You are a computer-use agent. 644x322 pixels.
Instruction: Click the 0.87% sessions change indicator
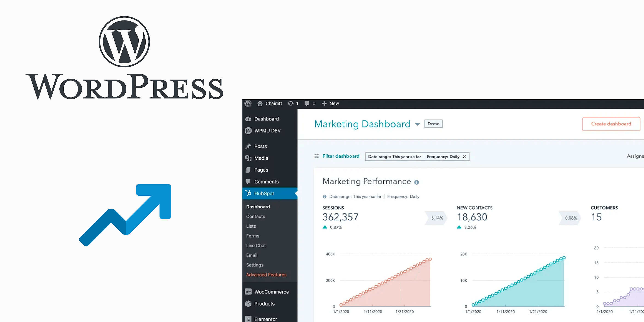332,227
